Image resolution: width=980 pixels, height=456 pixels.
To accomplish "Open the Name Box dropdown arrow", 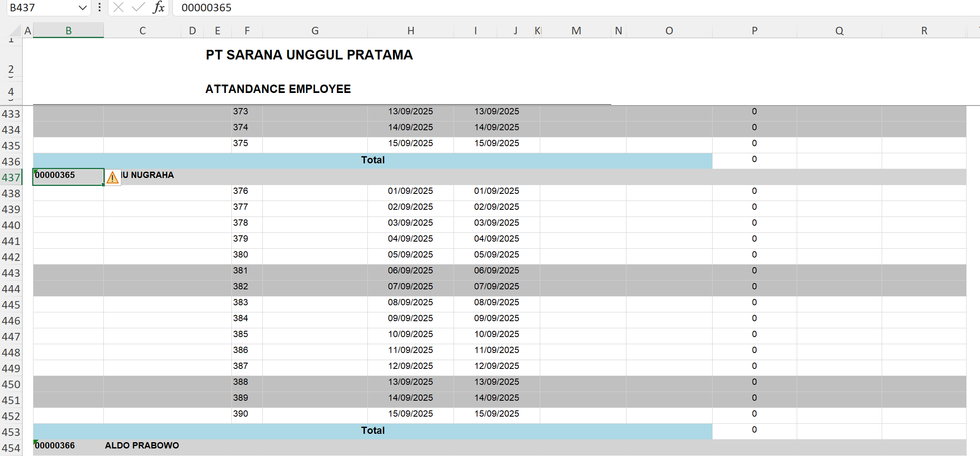I will (x=82, y=8).
